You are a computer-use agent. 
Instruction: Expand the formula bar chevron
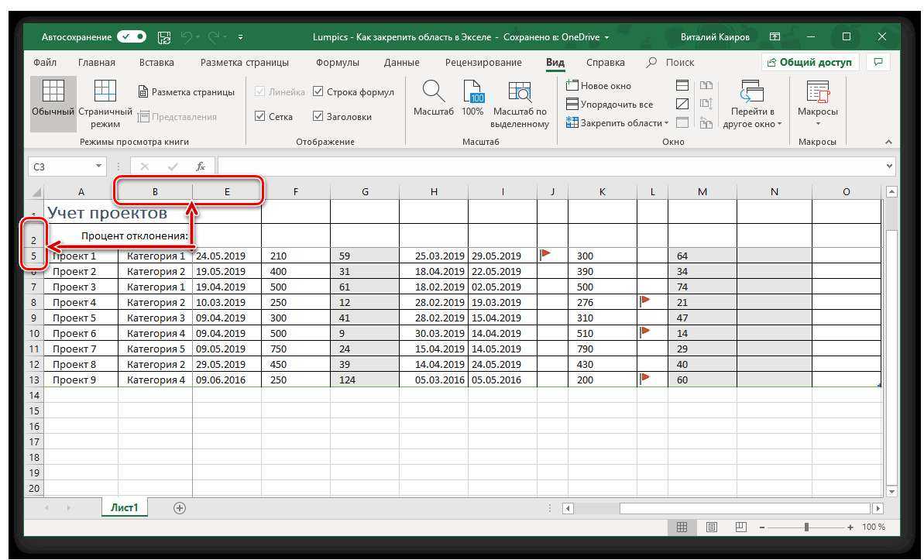point(889,167)
